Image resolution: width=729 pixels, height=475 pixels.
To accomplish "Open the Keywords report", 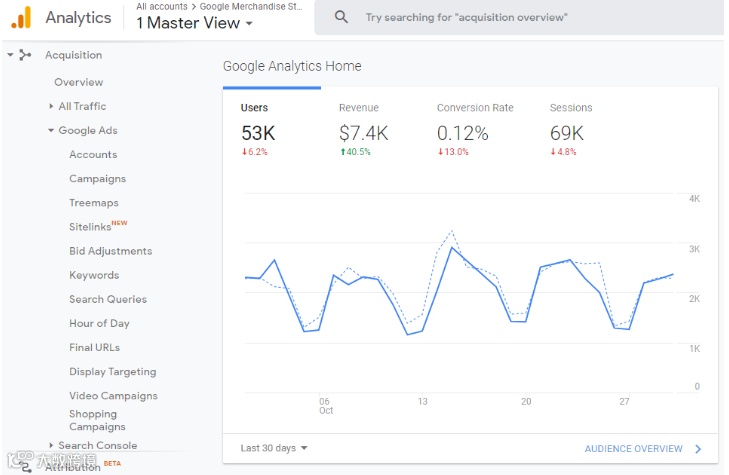I will [x=94, y=275].
